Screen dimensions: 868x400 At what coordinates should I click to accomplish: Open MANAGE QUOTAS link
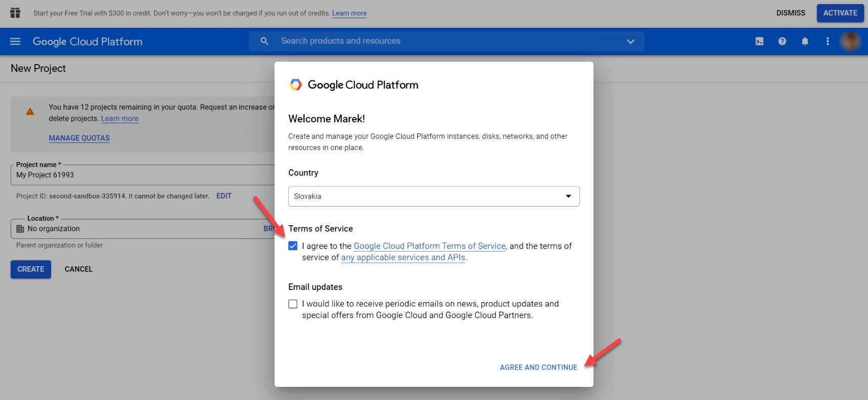79,138
